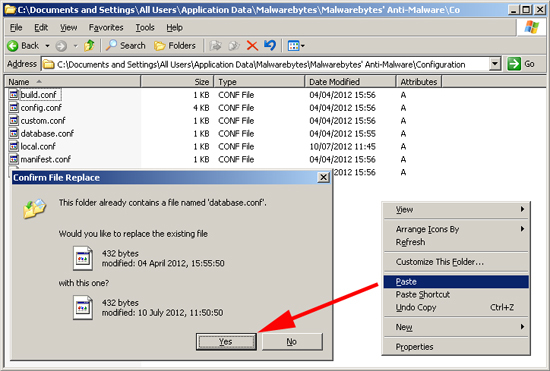The width and height of the screenshot is (550, 371).
Task: Click the Windows flag logo
Action: [x=531, y=27]
